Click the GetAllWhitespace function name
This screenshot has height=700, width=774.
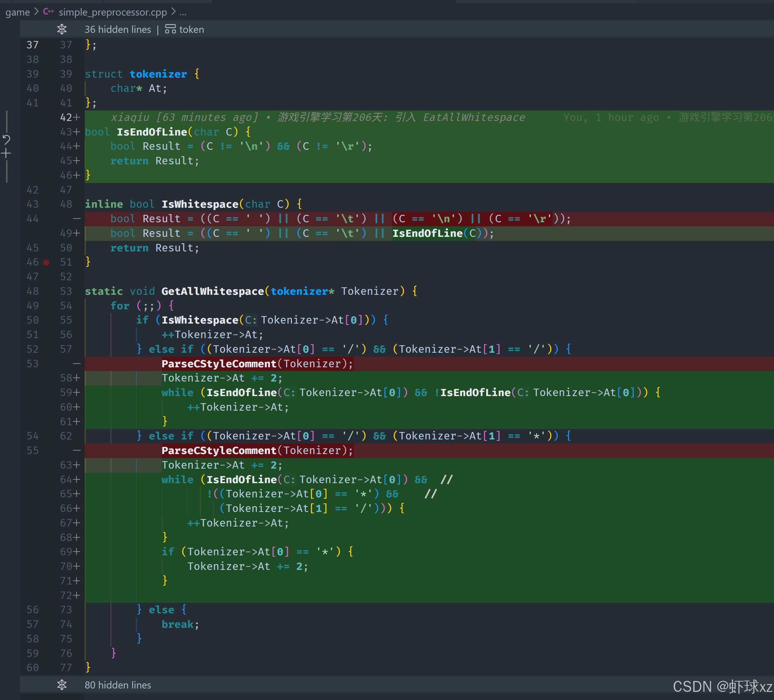click(213, 291)
